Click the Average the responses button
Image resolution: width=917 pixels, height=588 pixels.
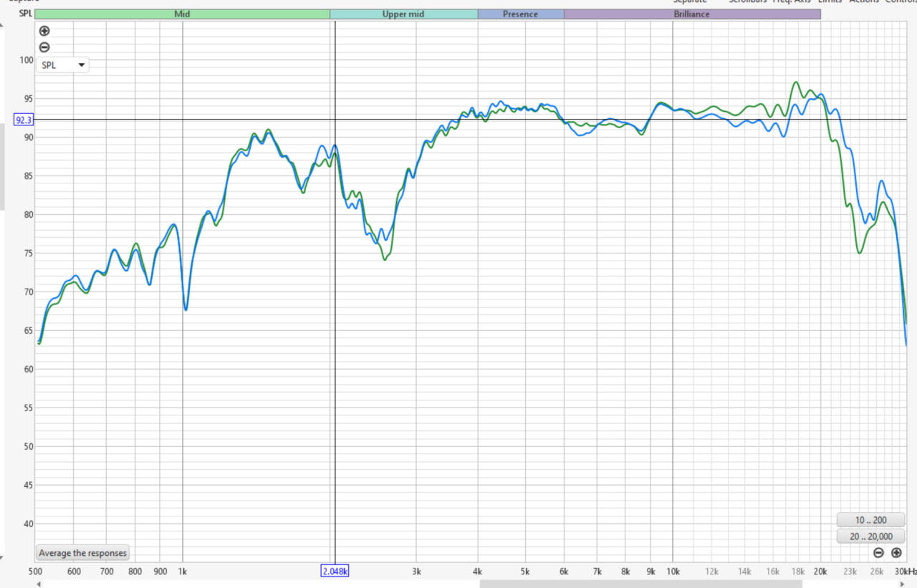click(x=82, y=553)
